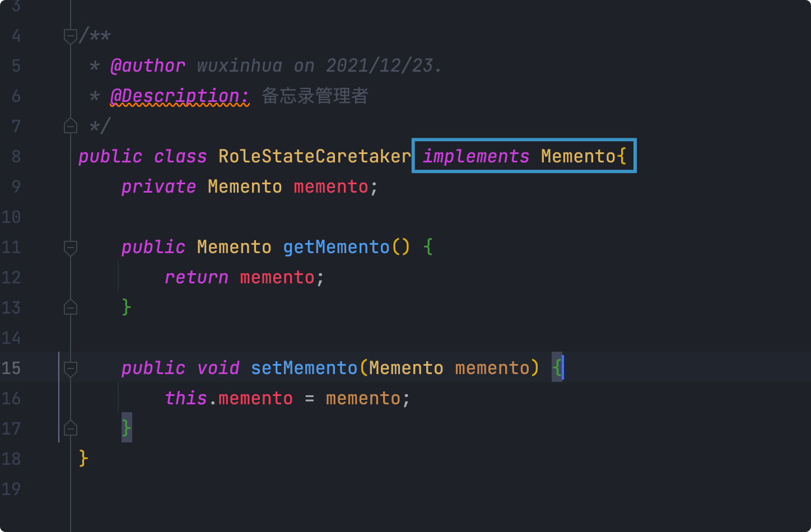The width and height of the screenshot is (811, 532).
Task: Collapse the Javadoc comment fold marker at line 4
Action: [x=71, y=36]
